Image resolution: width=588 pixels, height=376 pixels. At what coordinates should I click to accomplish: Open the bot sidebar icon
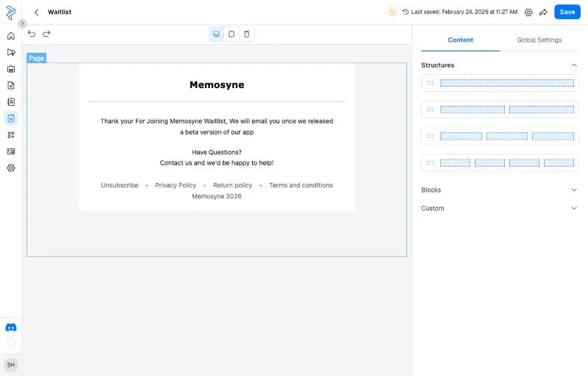point(11,69)
